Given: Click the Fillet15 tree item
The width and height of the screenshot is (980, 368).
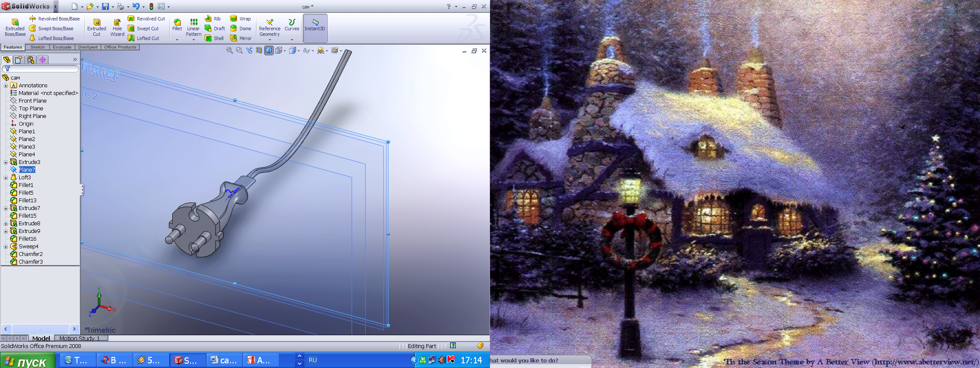Looking at the screenshot, I should 27,216.
